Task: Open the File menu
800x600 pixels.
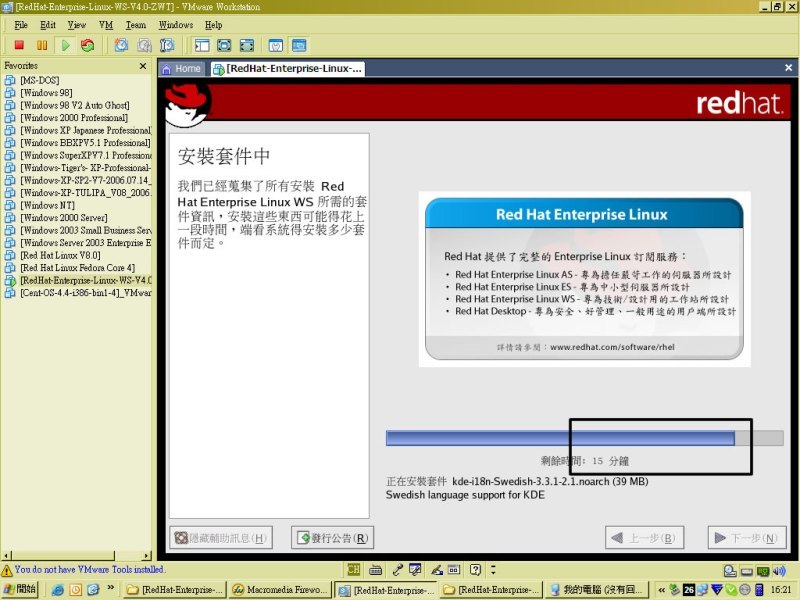Action: click(x=21, y=25)
